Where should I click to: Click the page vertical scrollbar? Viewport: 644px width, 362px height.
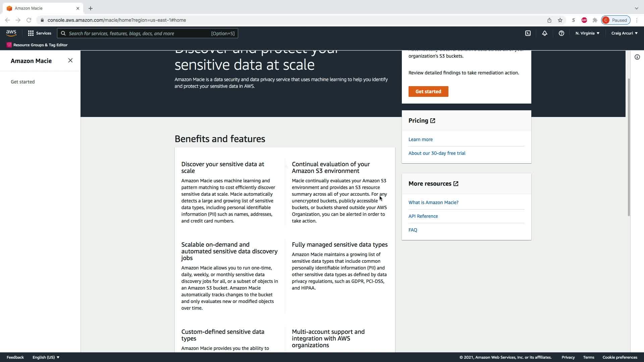[629, 147]
